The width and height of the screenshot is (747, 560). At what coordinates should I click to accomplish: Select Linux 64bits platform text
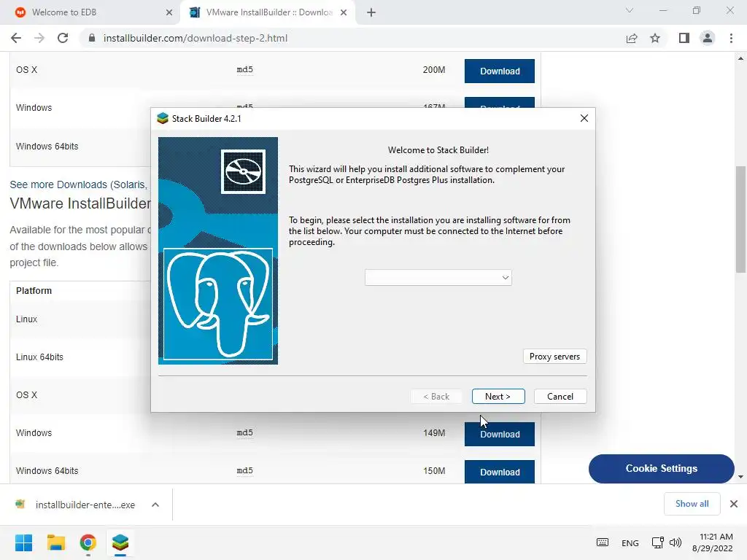[x=39, y=357]
